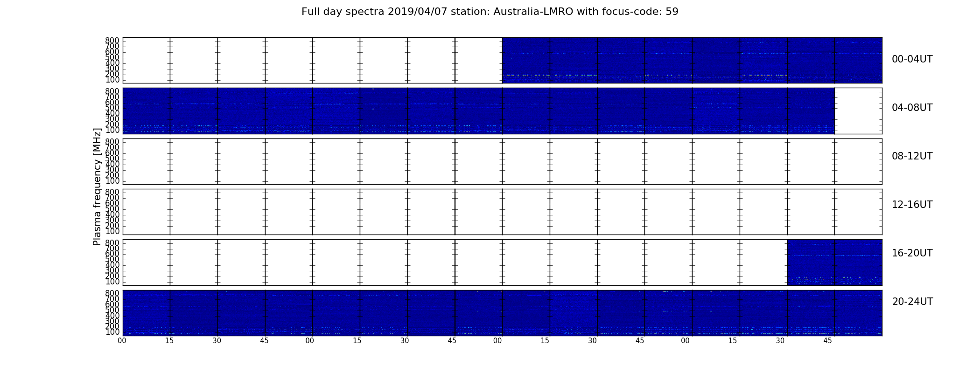This screenshot has width=980, height=373.
Task: Select the '20-24UT' row label
Action: coord(912,302)
